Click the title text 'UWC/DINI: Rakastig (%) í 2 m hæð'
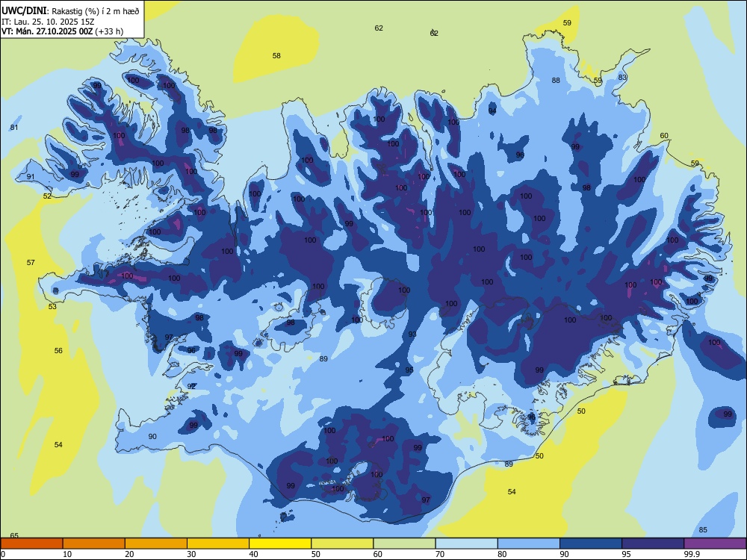 70,10
